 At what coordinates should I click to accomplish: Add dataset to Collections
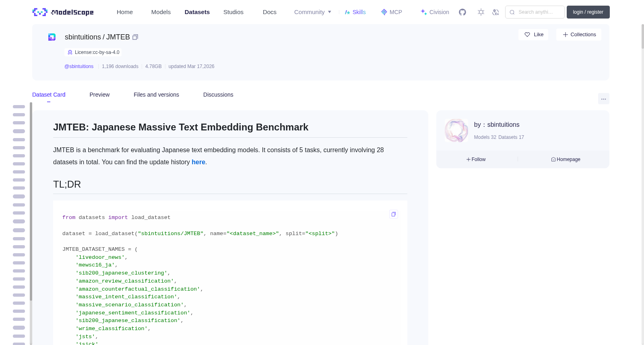tap(579, 35)
